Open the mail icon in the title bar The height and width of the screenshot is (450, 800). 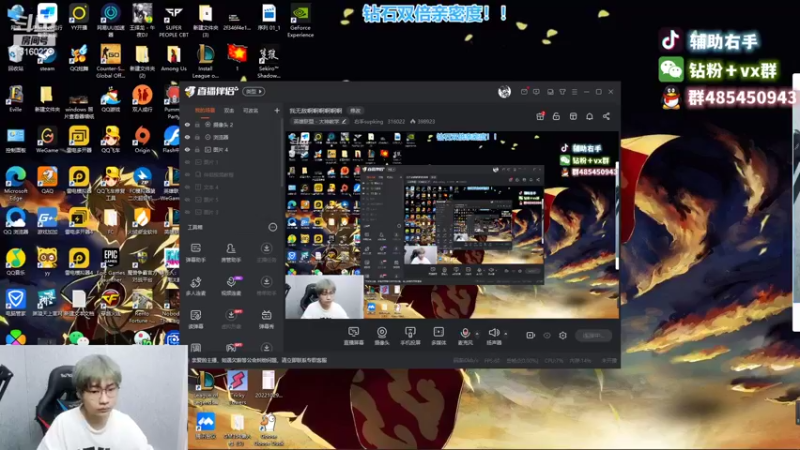click(524, 92)
